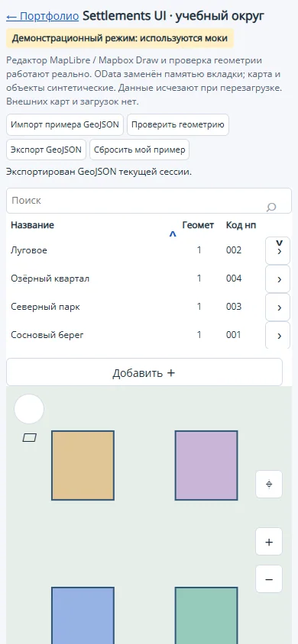
Task: Select the Озёрный квартал settlement name
Action: click(50, 279)
